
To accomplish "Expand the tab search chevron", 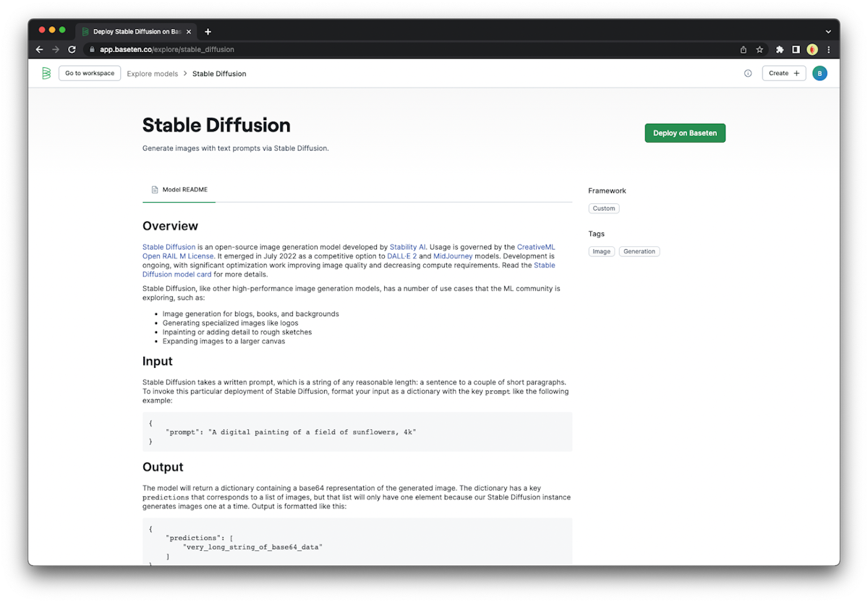I will coord(828,32).
